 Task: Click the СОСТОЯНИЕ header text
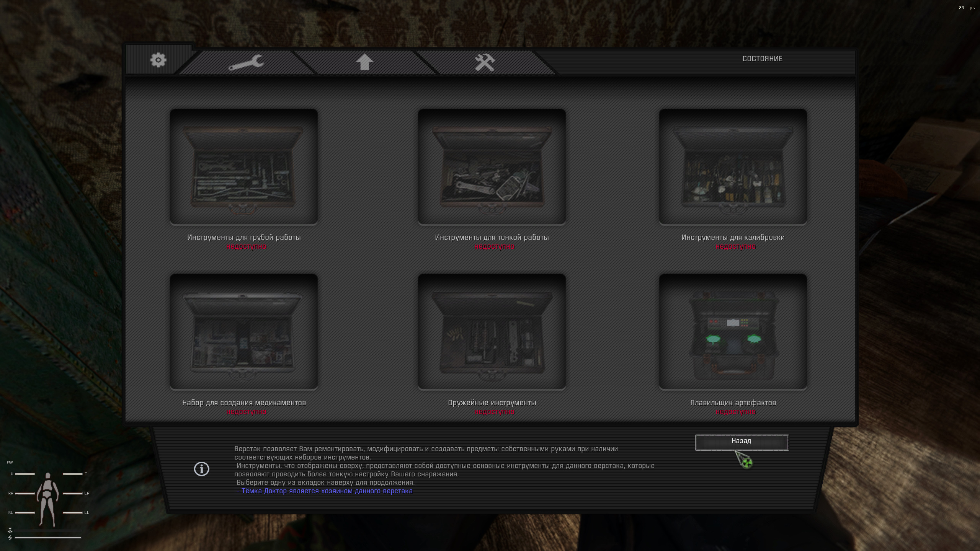762,59
